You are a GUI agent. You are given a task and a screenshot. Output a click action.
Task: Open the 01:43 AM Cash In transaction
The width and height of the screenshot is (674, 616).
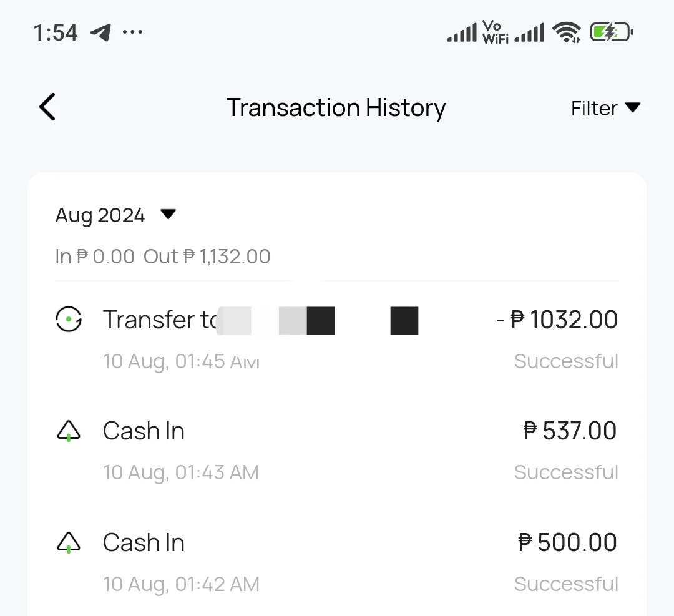click(x=337, y=451)
